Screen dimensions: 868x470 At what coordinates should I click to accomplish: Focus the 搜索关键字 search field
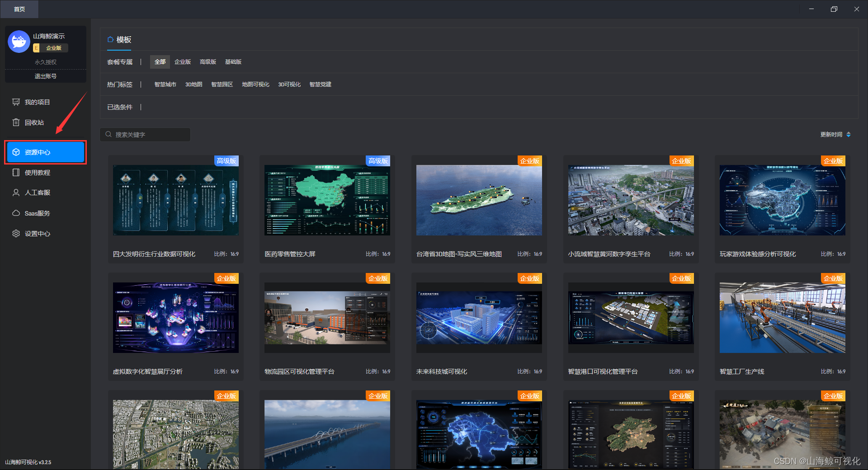click(145, 134)
